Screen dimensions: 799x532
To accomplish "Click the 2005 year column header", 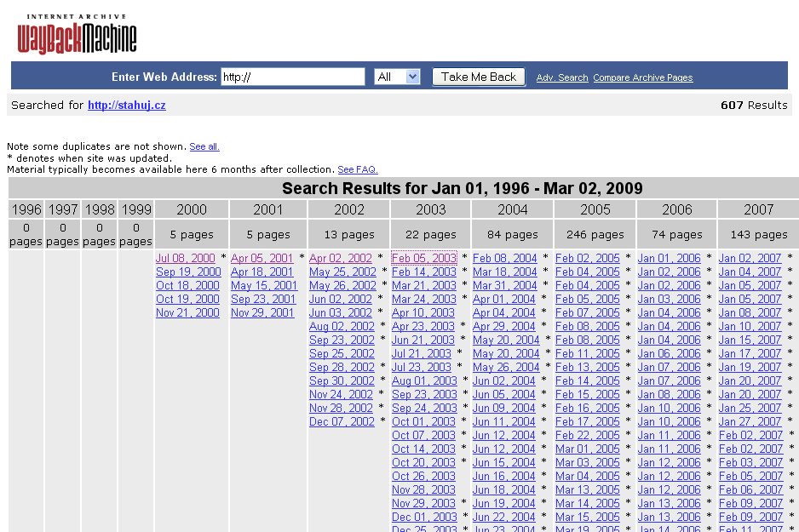I will (x=595, y=209).
